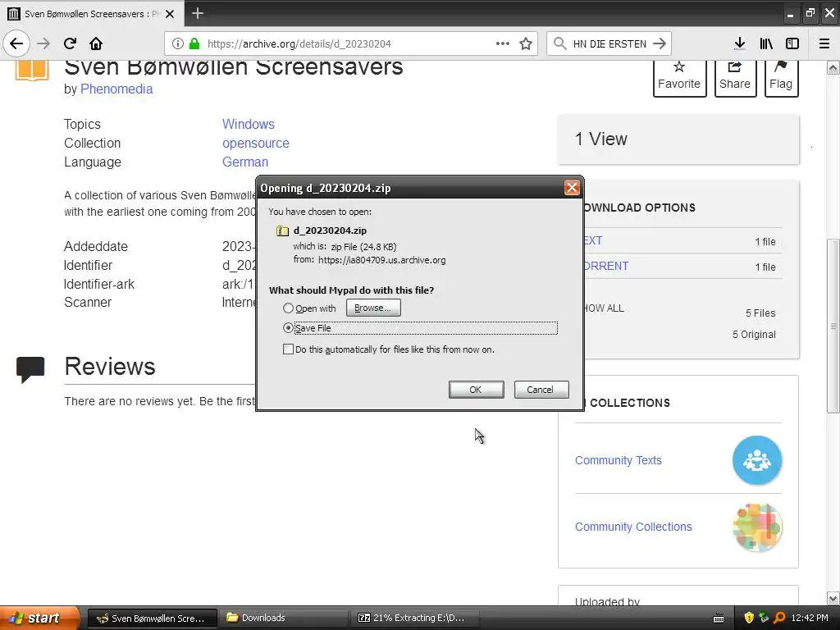
Task: Click the on-screen keyboard tray icon
Action: click(719, 619)
